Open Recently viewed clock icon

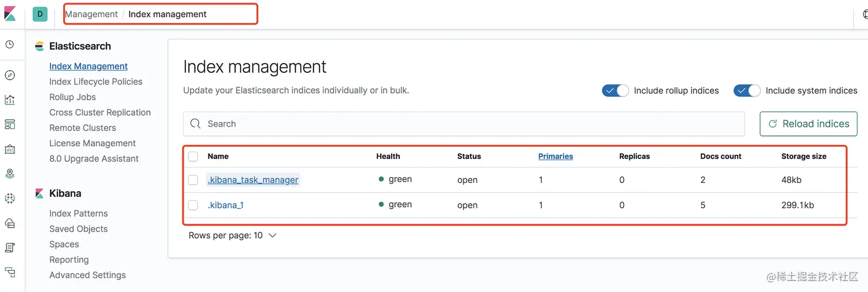click(10, 44)
